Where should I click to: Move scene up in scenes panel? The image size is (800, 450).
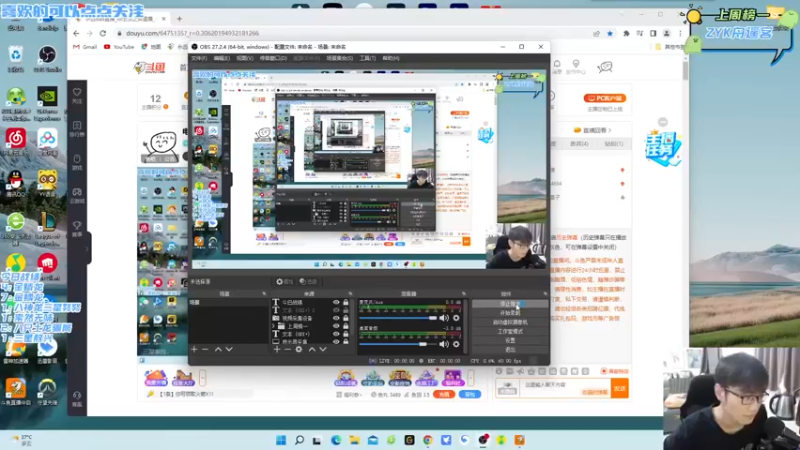pos(218,349)
